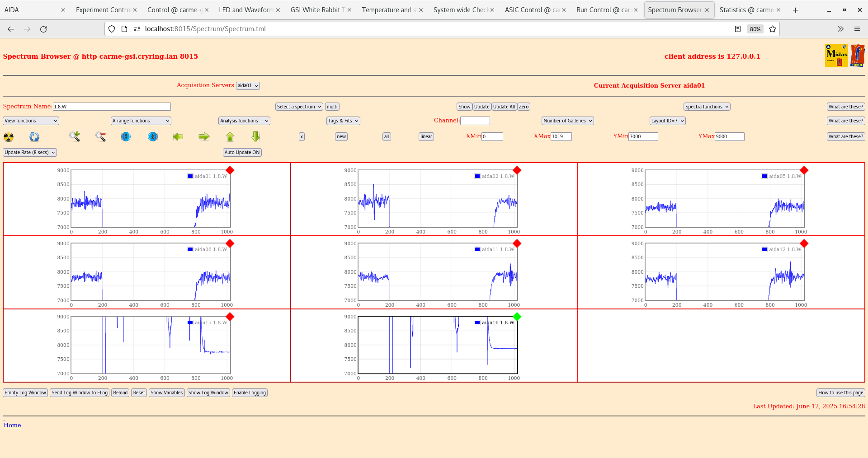Follow the Home link at page bottom
The width and height of the screenshot is (868, 458).
click(x=12, y=425)
